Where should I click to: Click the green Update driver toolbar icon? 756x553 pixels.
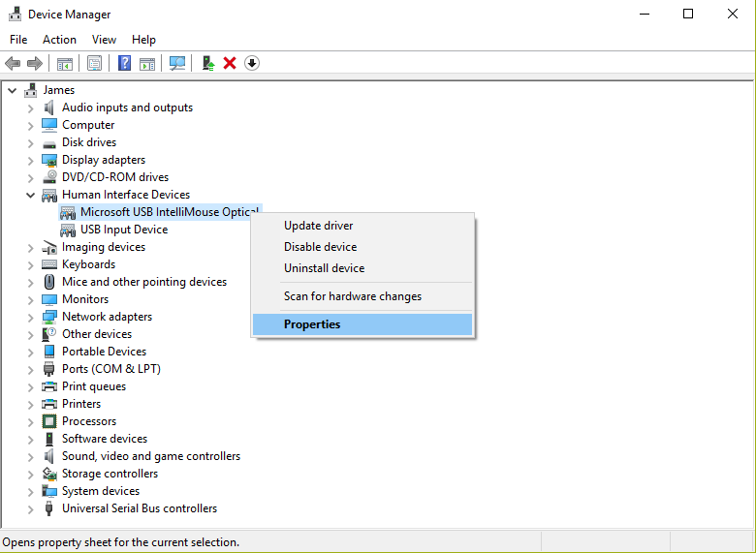coord(207,63)
